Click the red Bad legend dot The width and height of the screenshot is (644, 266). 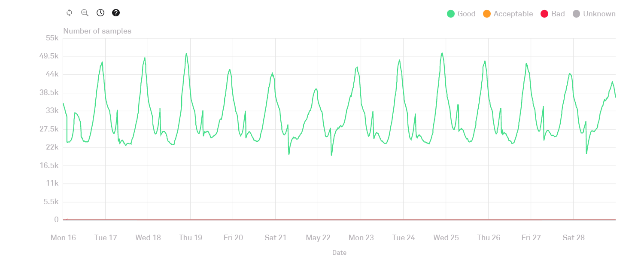[x=544, y=14]
